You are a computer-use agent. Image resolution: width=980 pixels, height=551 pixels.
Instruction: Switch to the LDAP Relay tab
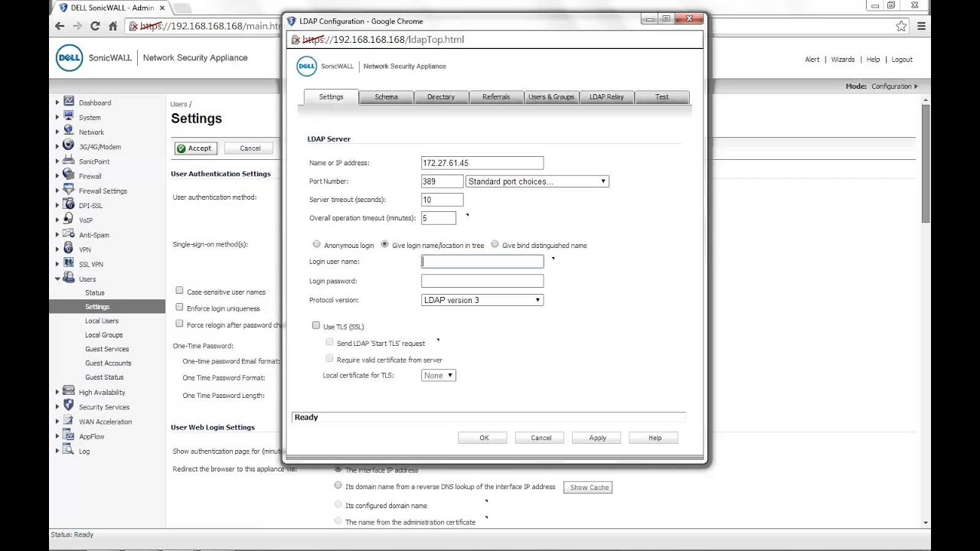pos(606,97)
